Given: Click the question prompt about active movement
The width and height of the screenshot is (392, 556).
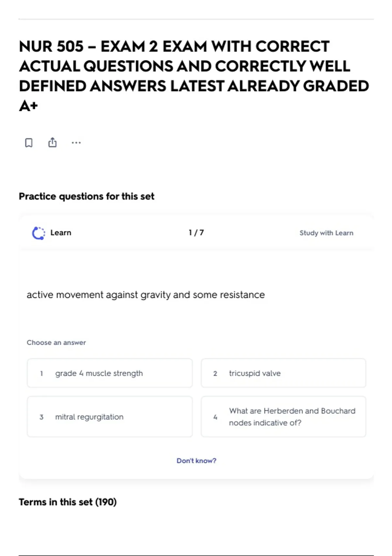Looking at the screenshot, I should coord(146,295).
